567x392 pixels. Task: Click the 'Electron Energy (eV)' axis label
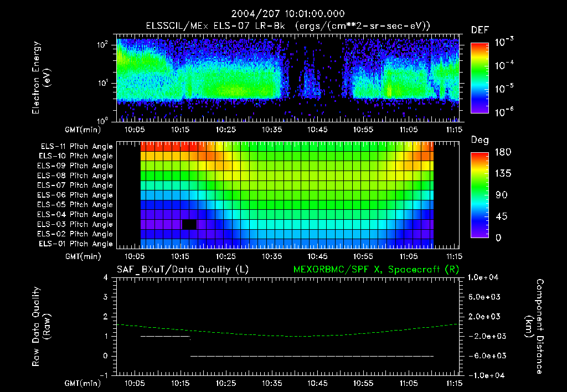coord(41,78)
